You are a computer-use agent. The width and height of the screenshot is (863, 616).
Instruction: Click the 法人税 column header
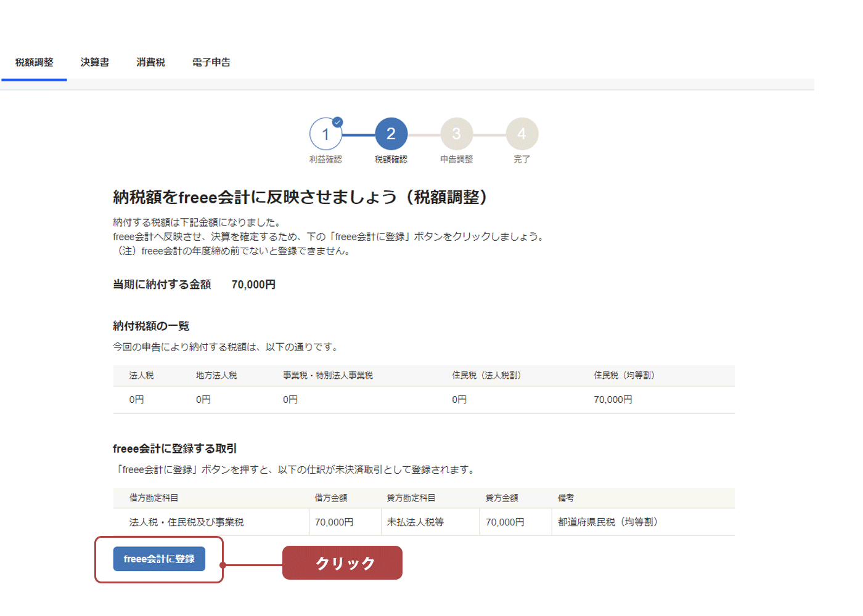pos(141,375)
